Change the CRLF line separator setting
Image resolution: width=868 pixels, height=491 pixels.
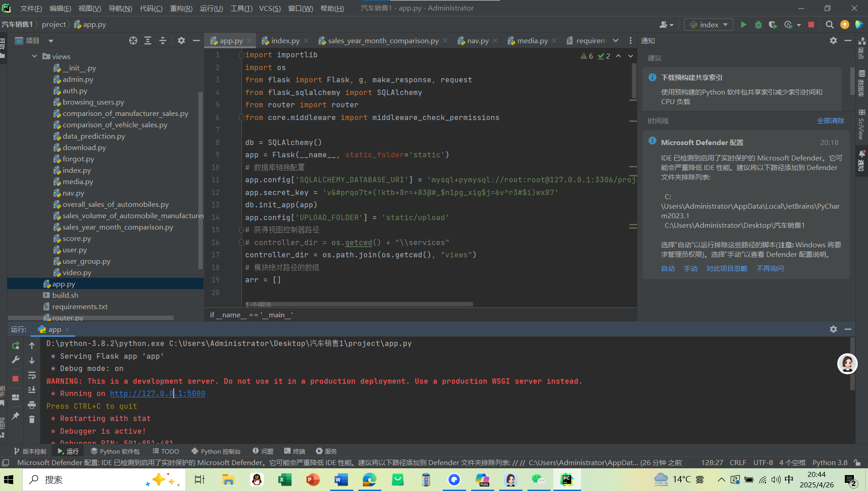pos(738,462)
